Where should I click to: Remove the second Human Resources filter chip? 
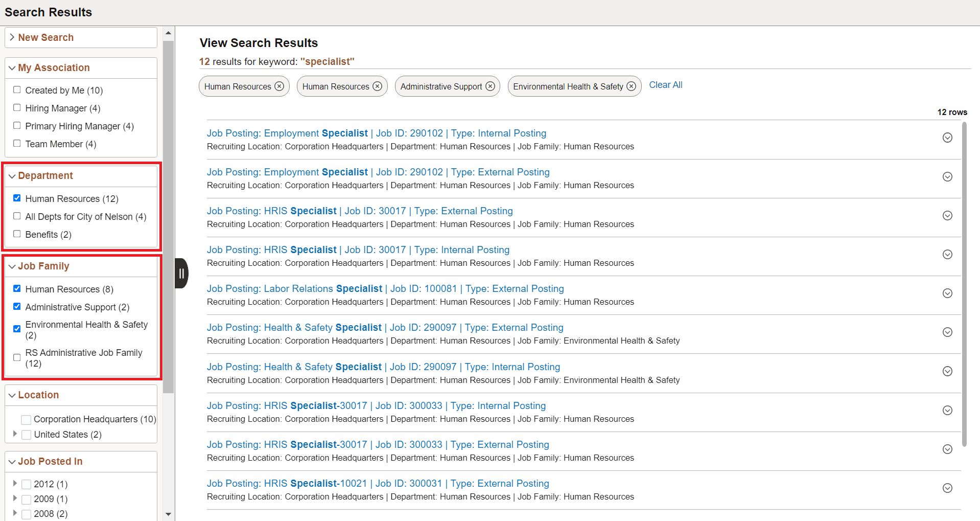tap(377, 86)
